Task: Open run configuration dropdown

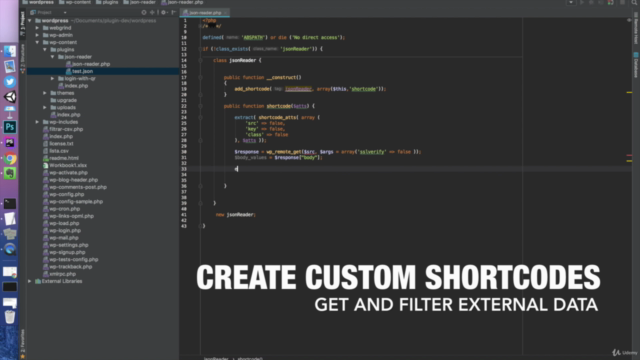Action: (x=571, y=2)
